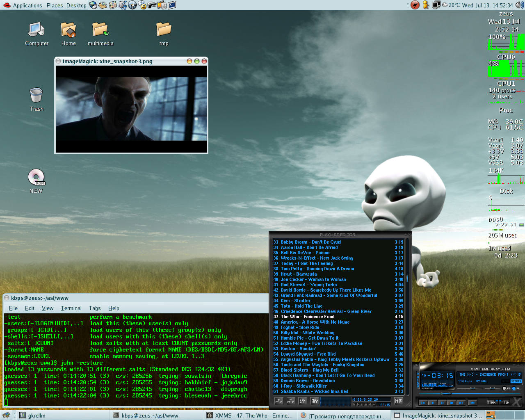Click the yellow person tray icon
525x420 pixels.
click(426, 5)
